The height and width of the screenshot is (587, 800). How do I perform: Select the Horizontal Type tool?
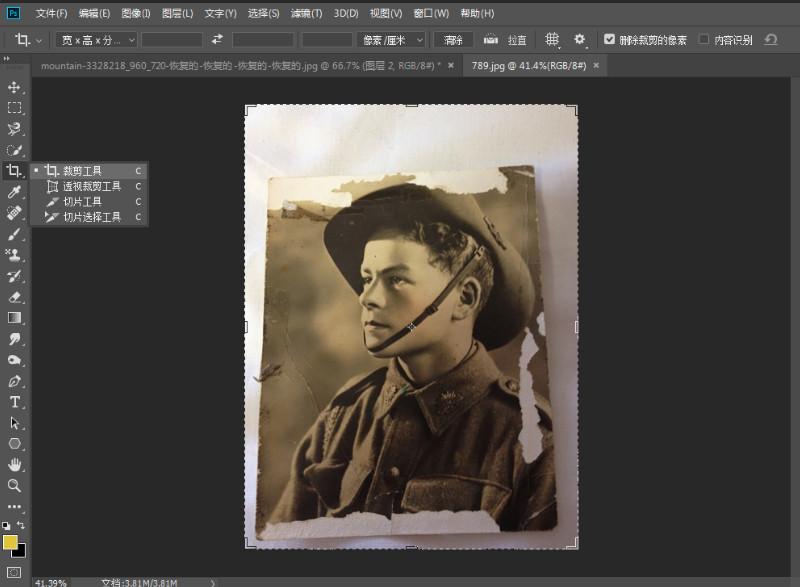[x=15, y=401]
